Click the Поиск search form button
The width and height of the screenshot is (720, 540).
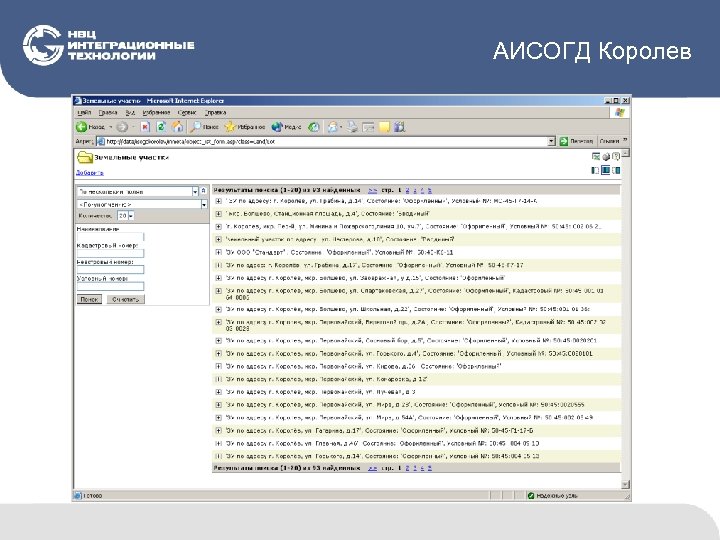(x=89, y=299)
